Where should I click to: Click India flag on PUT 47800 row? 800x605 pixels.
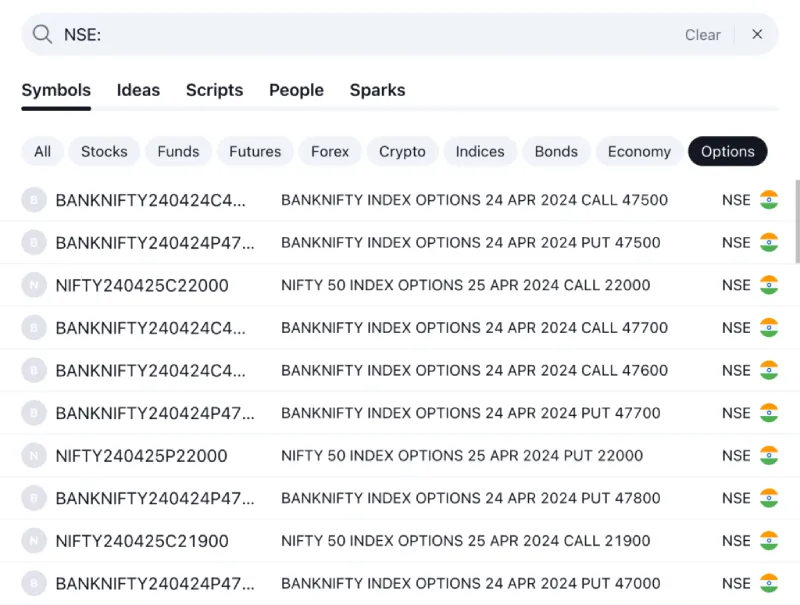[x=769, y=498]
